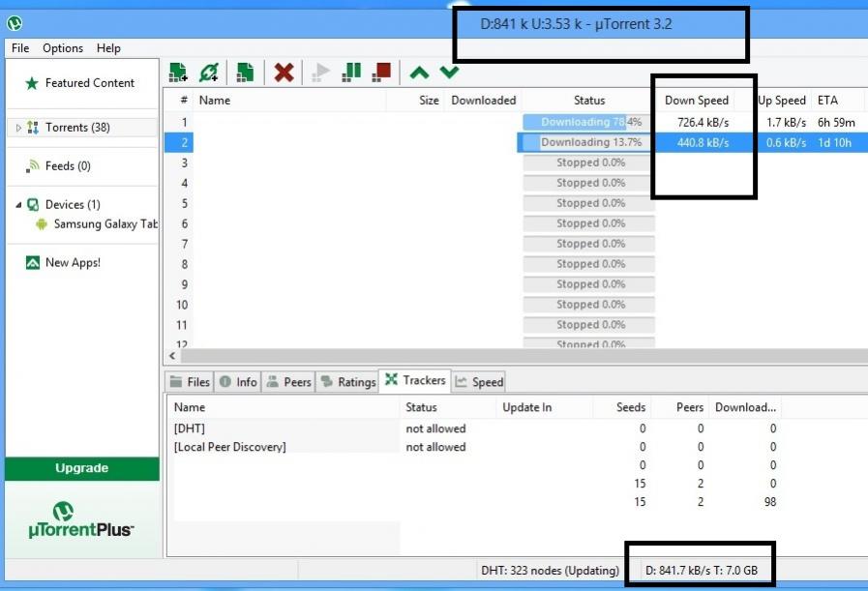The width and height of the screenshot is (868, 591).
Task: Switch to the Files tab
Action: pos(190,382)
